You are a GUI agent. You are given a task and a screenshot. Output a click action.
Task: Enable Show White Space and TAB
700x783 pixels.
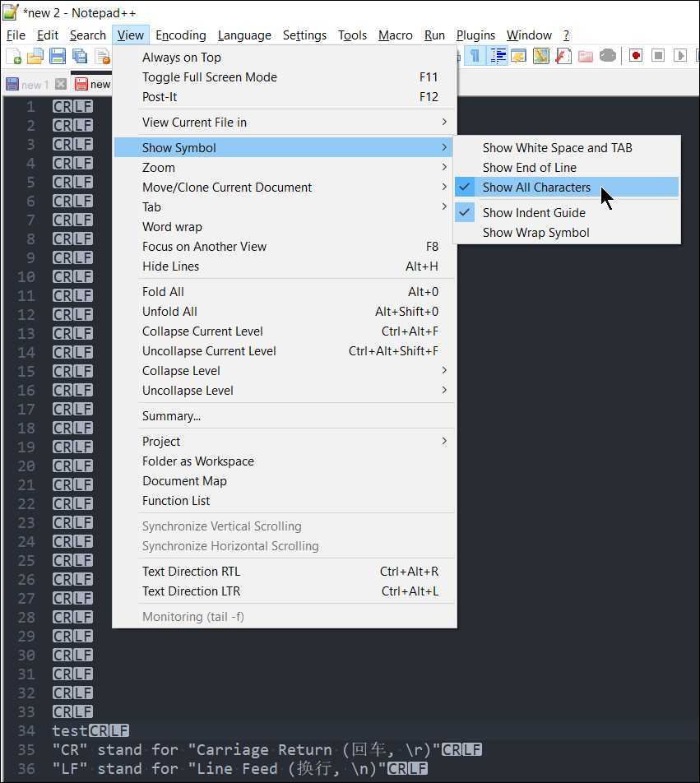point(567,148)
